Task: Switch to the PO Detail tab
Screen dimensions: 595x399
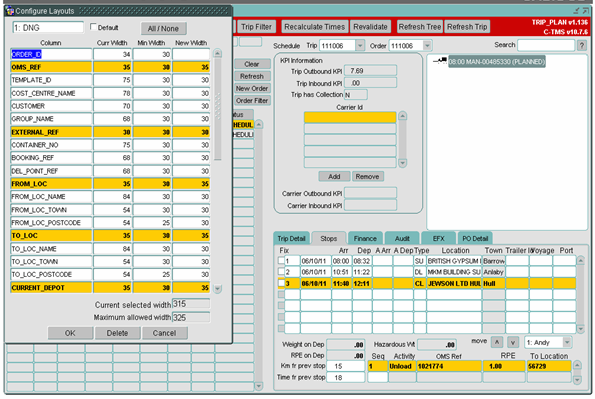Action: click(x=475, y=238)
